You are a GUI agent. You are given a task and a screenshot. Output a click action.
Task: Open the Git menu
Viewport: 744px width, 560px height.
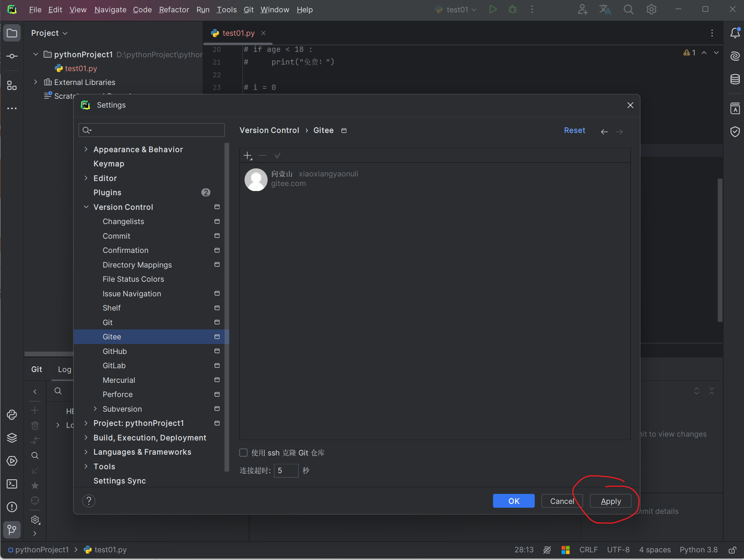click(x=248, y=10)
